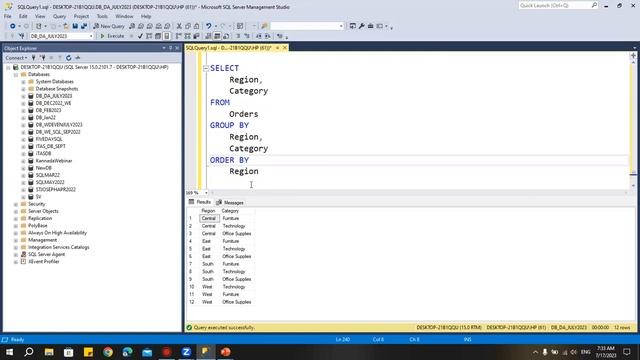
Task: Click the Open File folder icon
Action: pyautogui.click(x=66, y=26)
